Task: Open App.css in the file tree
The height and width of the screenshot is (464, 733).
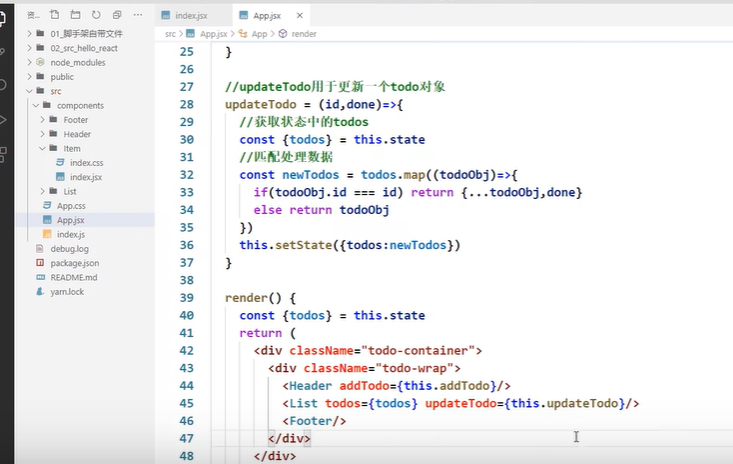Action: tap(71, 206)
